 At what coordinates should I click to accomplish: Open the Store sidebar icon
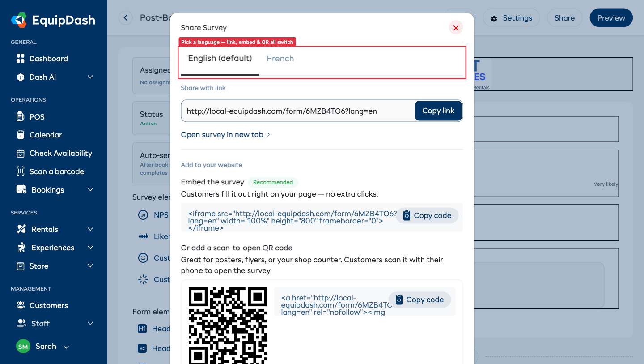[20, 266]
